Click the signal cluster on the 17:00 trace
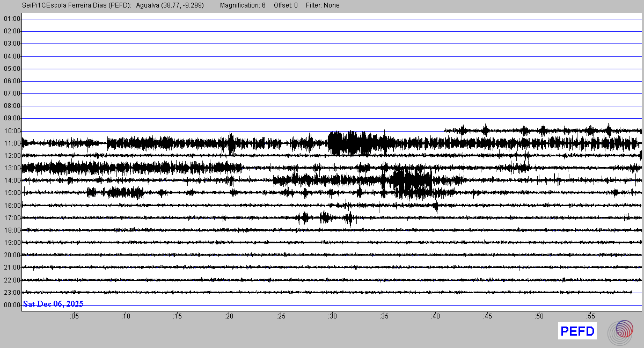This screenshot has width=644, height=348. click(x=326, y=218)
